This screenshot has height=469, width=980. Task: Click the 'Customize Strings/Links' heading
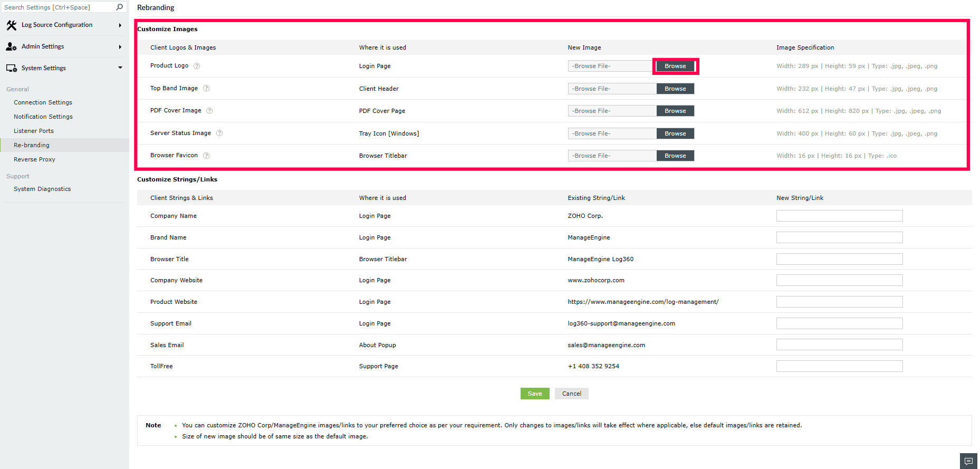tap(177, 179)
